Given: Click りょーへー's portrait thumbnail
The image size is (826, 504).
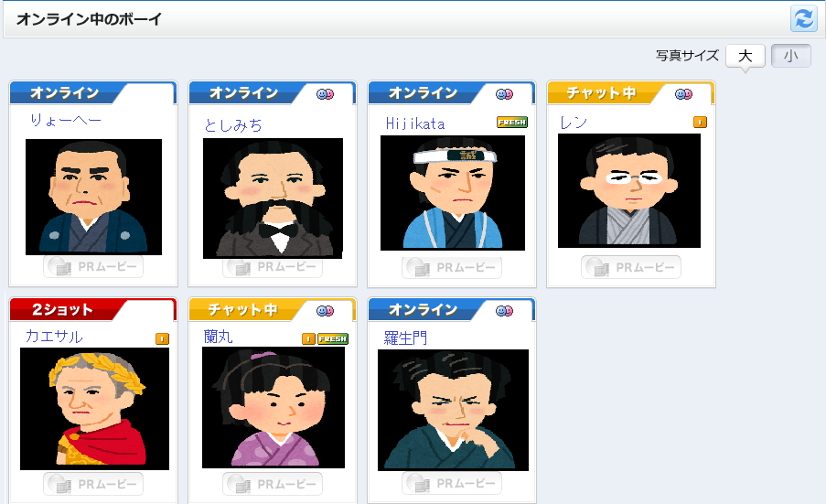Looking at the screenshot, I should (94, 197).
